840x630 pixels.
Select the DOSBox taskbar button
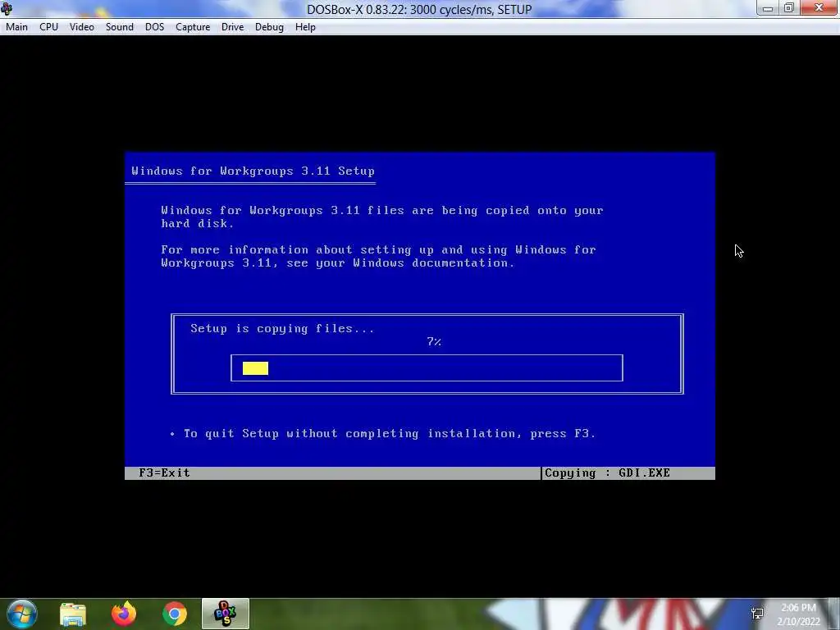pyautogui.click(x=226, y=614)
